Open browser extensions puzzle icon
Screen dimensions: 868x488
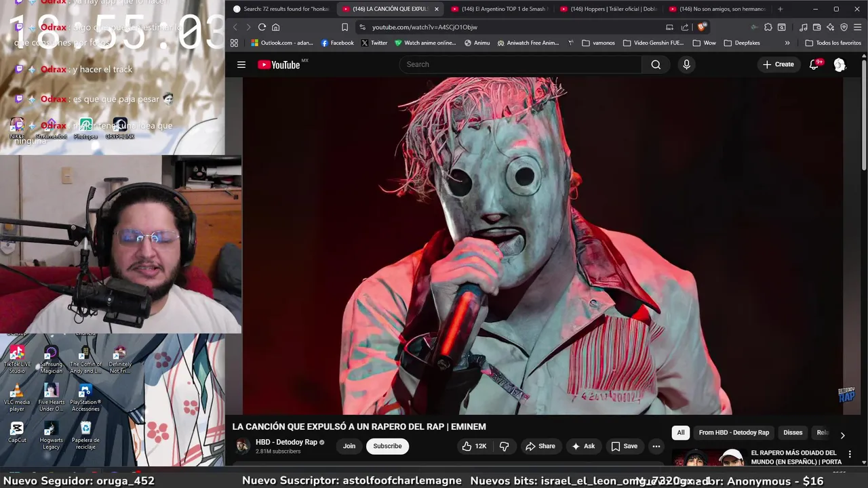768,27
